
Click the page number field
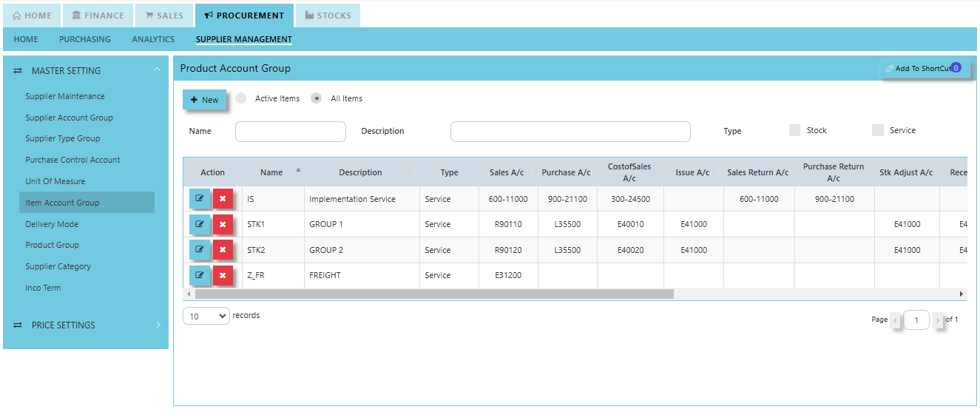coord(916,320)
